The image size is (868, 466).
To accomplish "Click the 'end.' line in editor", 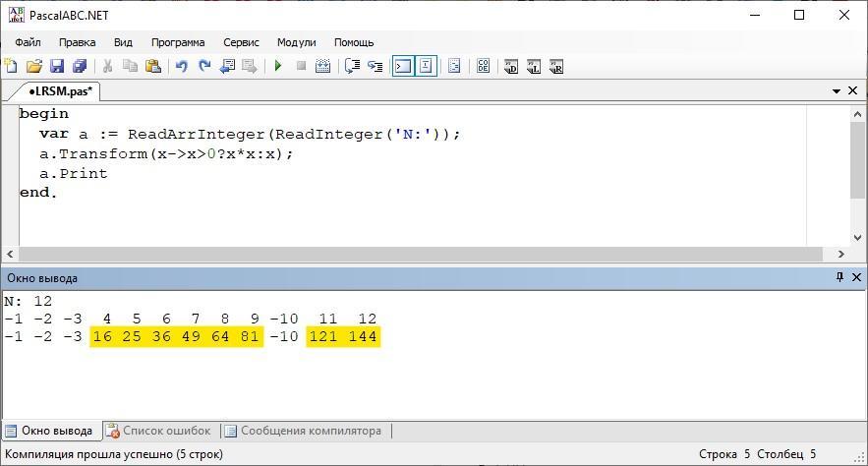I will (38, 193).
